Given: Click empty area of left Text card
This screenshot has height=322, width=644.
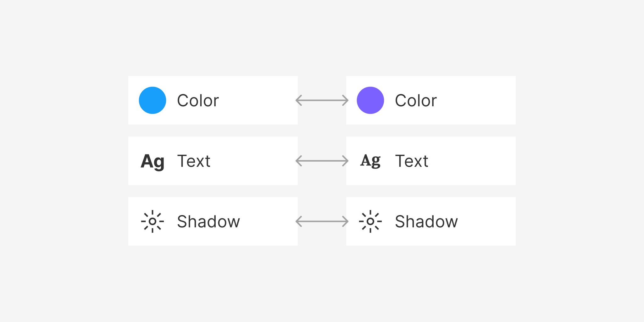Looking at the screenshot, I should pos(255,161).
